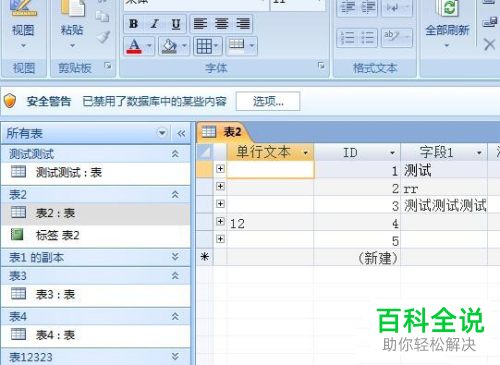Expand 表1 的副本 group

tap(175, 256)
